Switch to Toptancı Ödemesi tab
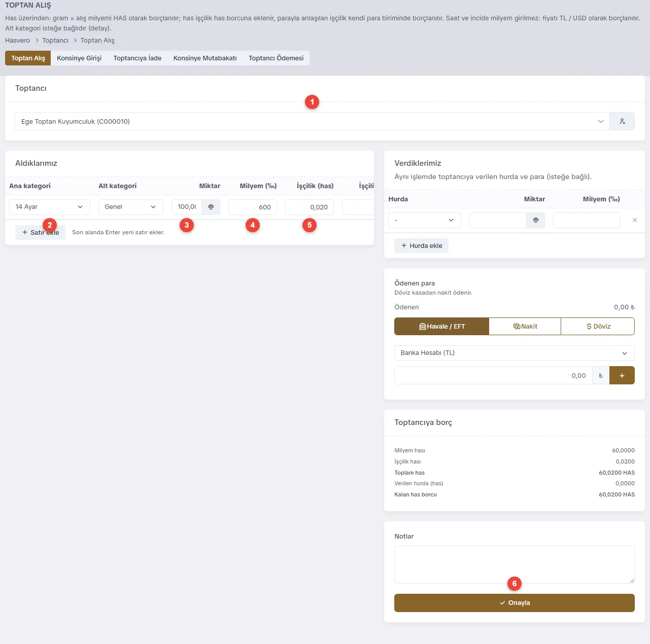The image size is (650, 644). tap(276, 58)
